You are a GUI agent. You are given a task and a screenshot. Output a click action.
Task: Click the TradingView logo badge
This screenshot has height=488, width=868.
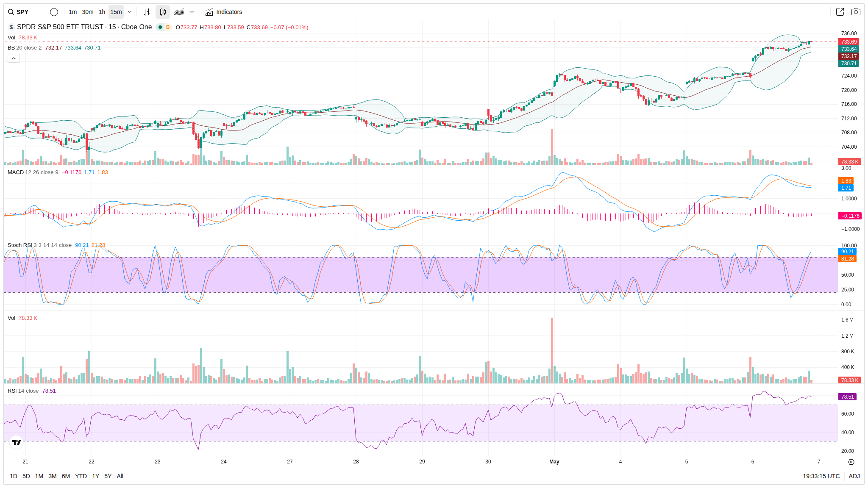(17, 442)
